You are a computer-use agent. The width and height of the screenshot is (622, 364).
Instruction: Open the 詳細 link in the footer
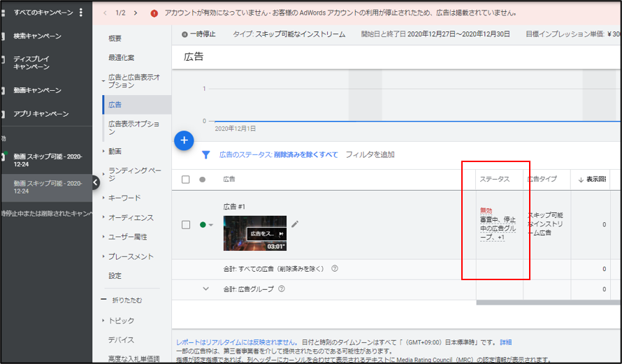506,342
